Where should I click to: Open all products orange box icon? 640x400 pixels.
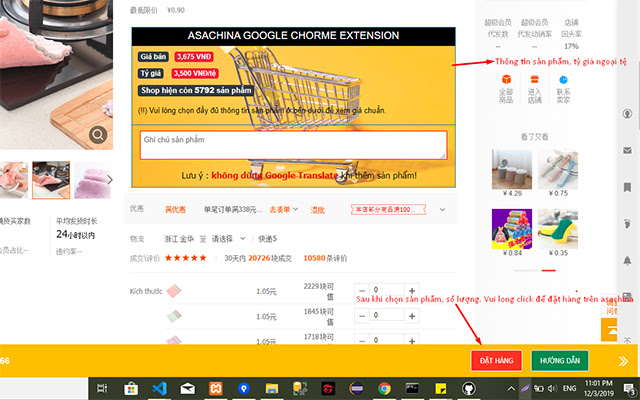506,79
